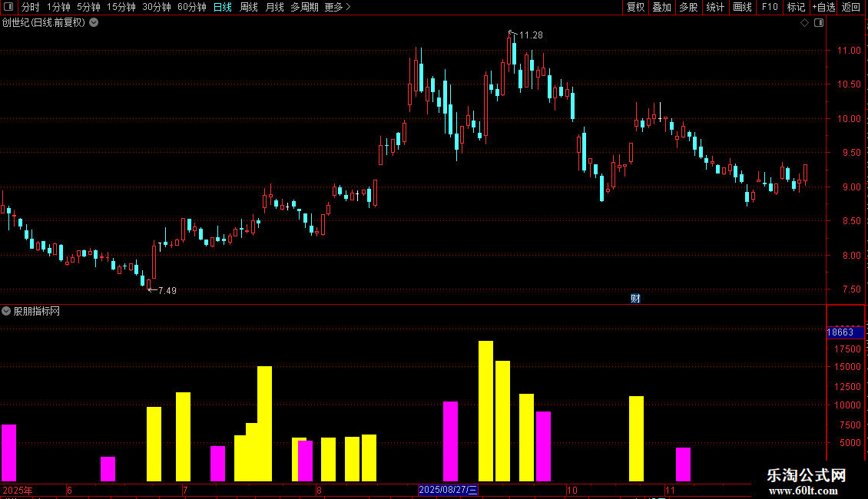Click the 10.00 price axis label

point(849,119)
